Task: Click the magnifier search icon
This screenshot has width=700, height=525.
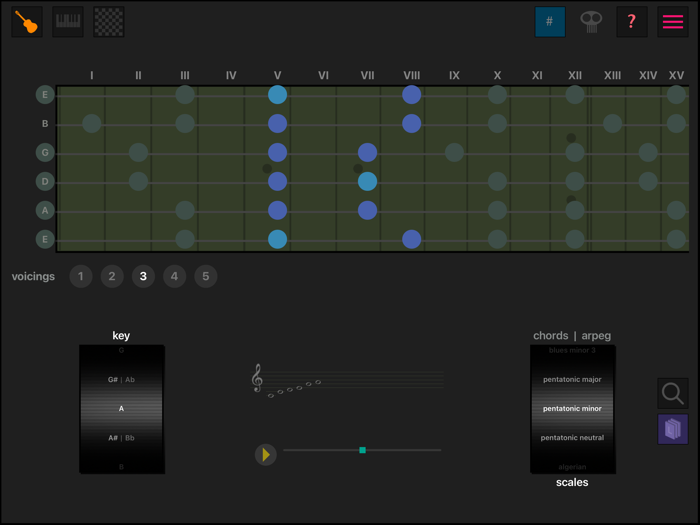Action: [x=673, y=393]
